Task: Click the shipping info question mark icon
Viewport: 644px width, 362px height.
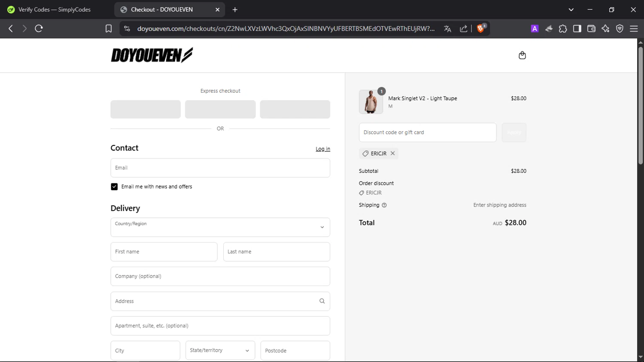Action: 384,205
